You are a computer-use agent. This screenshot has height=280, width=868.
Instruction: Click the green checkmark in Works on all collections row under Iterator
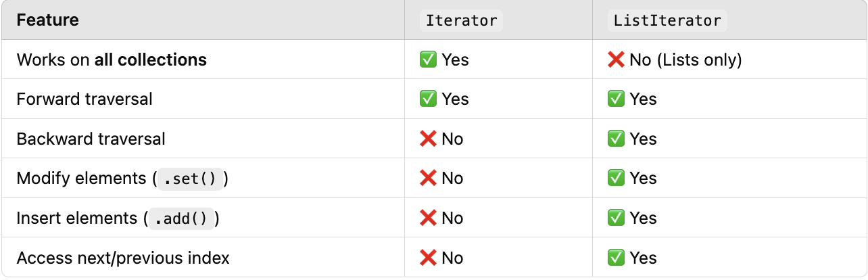tap(428, 60)
